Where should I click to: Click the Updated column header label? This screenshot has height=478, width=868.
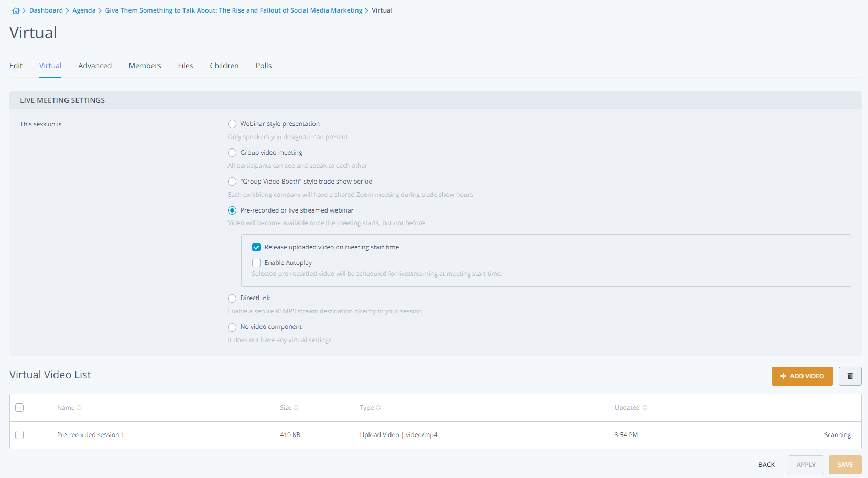coord(627,408)
